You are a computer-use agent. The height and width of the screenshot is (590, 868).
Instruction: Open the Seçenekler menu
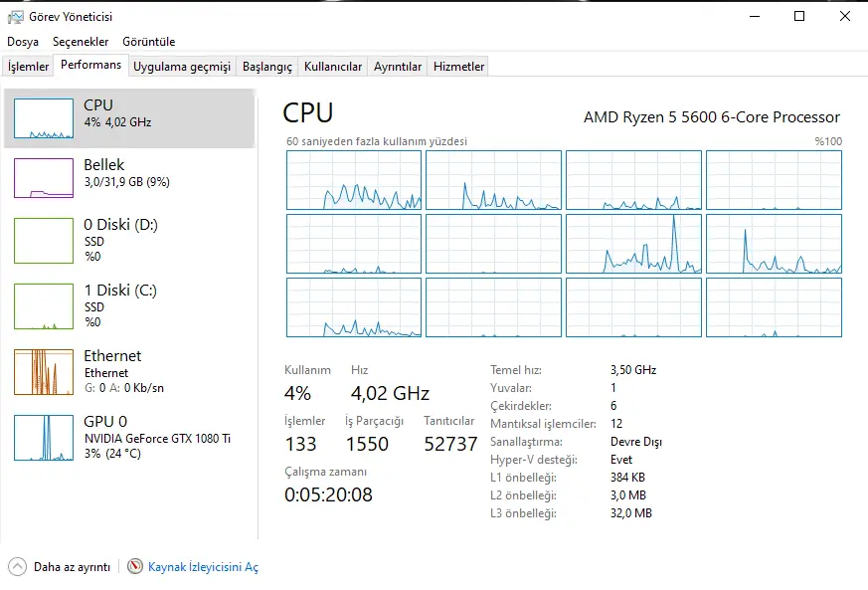pyautogui.click(x=81, y=42)
